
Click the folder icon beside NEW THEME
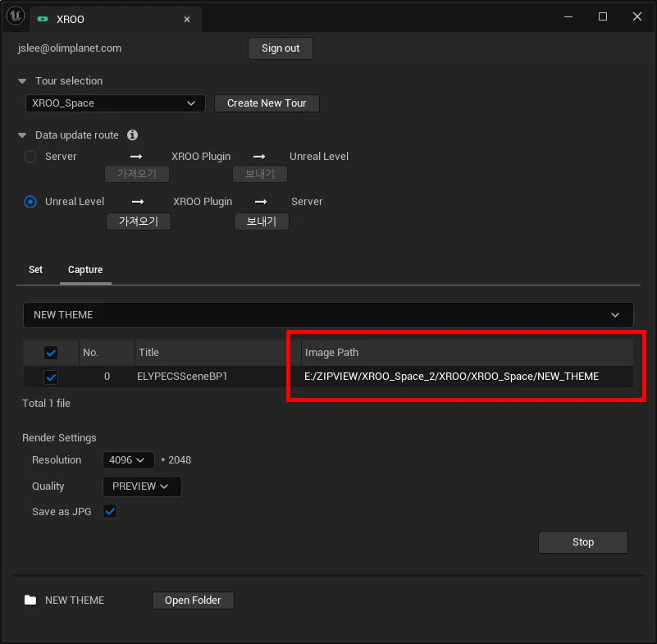(30, 600)
